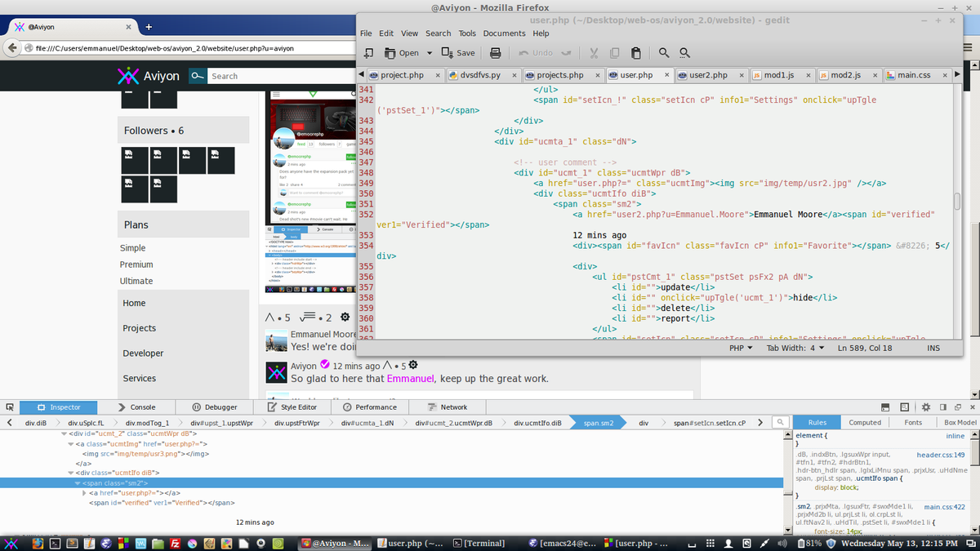The height and width of the screenshot is (551, 980).
Task: Click the Aviyon logo in page header
Action: (149, 76)
